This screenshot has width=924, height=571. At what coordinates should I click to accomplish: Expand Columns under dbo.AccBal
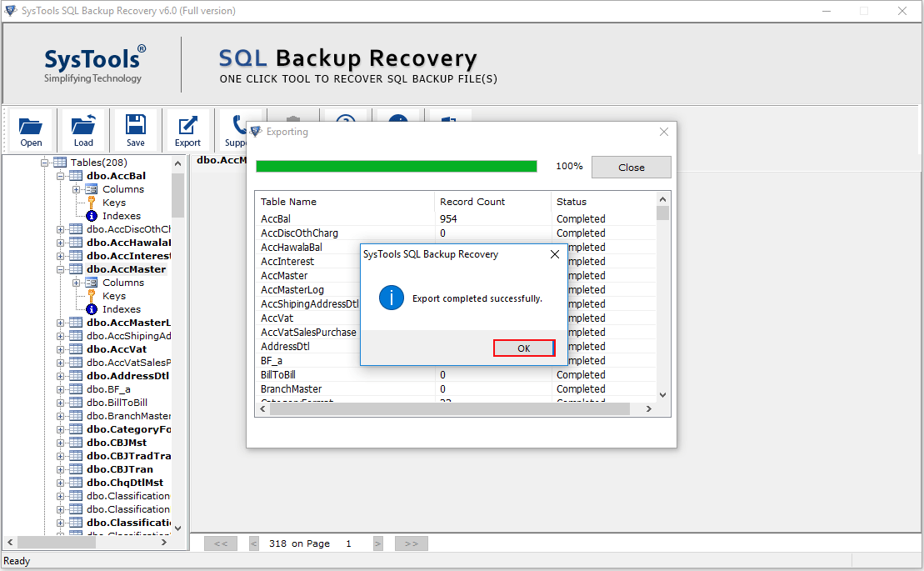(76, 190)
